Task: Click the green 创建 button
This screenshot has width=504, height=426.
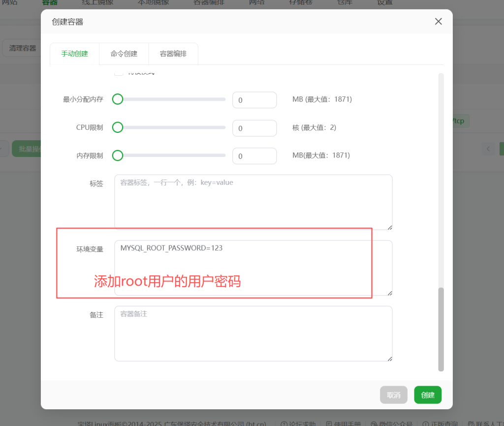Action: tap(428, 395)
